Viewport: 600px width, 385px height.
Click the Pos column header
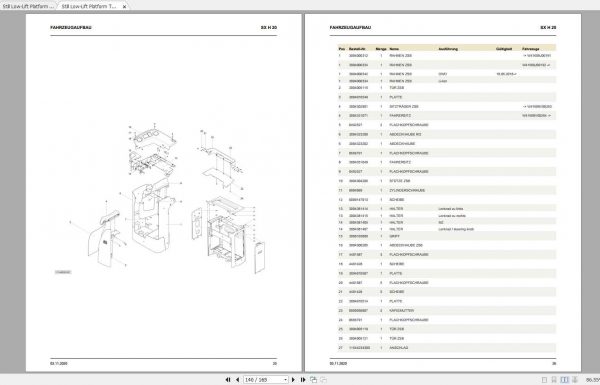coord(342,49)
